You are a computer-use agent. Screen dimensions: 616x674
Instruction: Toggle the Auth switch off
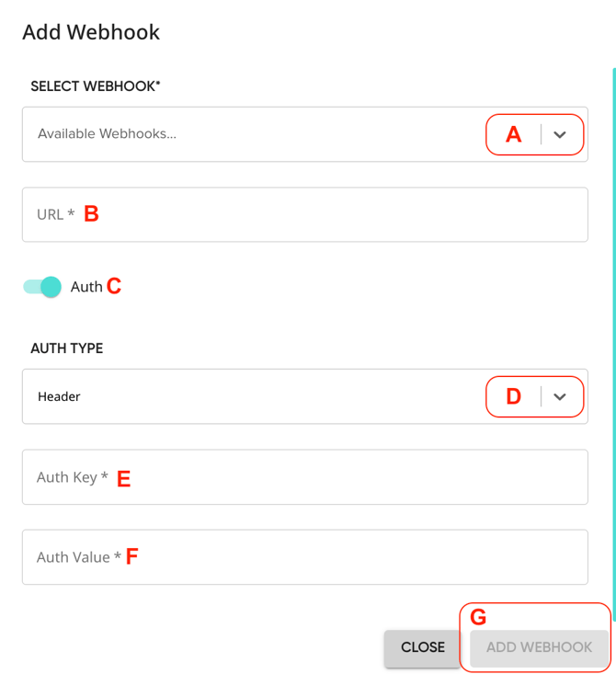(42, 287)
